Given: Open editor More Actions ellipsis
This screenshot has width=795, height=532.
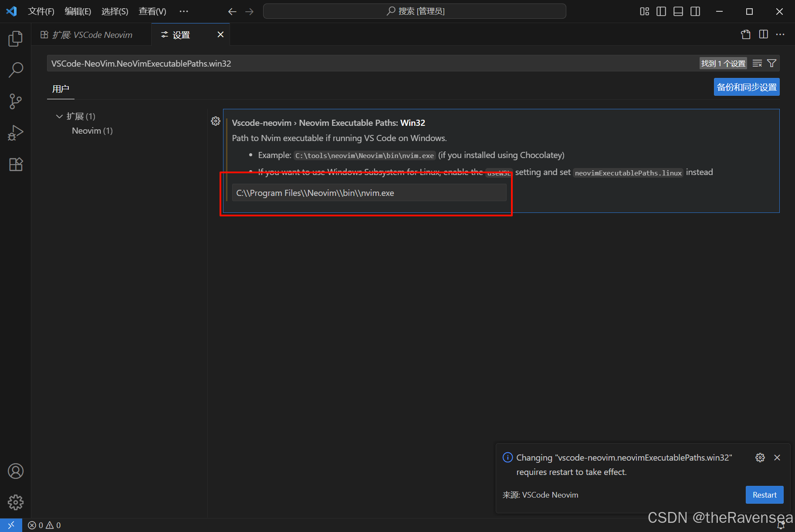Looking at the screenshot, I should (780, 34).
